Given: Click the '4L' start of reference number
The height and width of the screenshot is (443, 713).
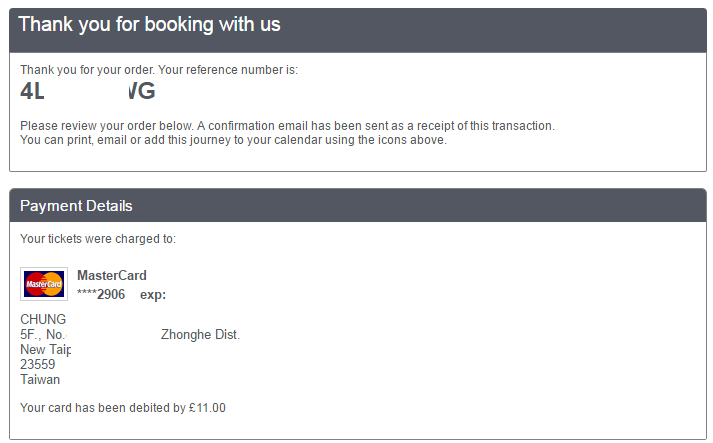Looking at the screenshot, I should pyautogui.click(x=32, y=91).
